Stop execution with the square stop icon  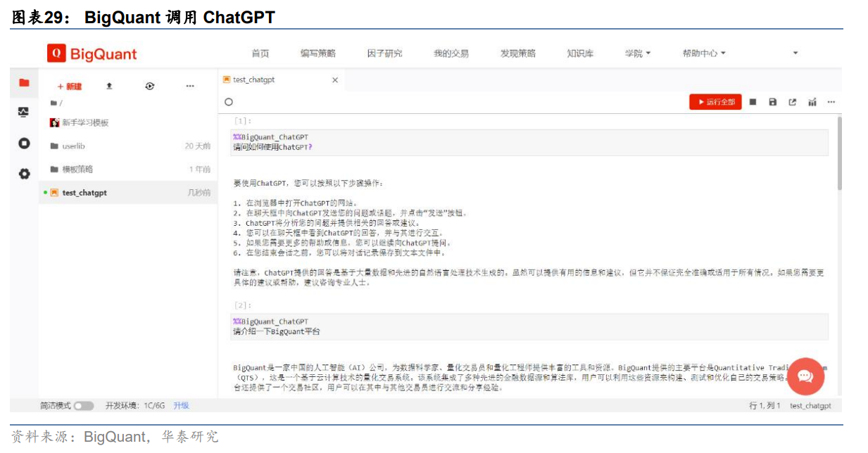[x=753, y=102]
